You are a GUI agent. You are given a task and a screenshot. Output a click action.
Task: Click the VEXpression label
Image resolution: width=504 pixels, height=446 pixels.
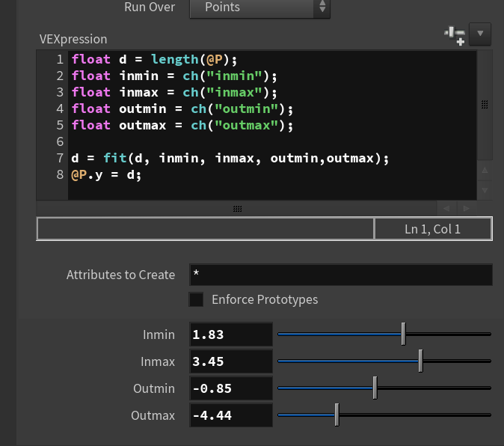coord(73,39)
